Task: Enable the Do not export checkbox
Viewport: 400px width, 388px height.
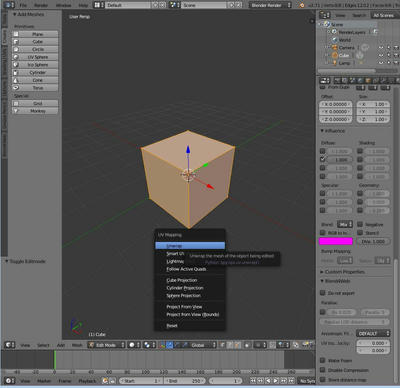Action: [323, 293]
